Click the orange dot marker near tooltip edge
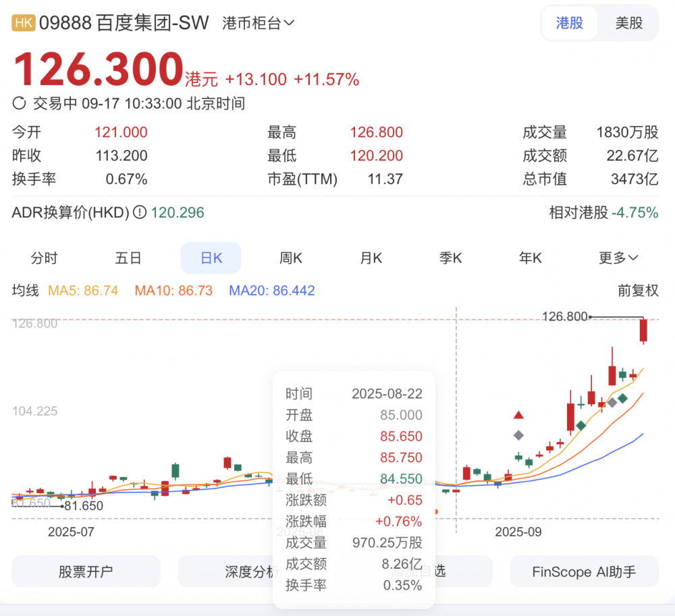675x616 pixels. [x=436, y=511]
